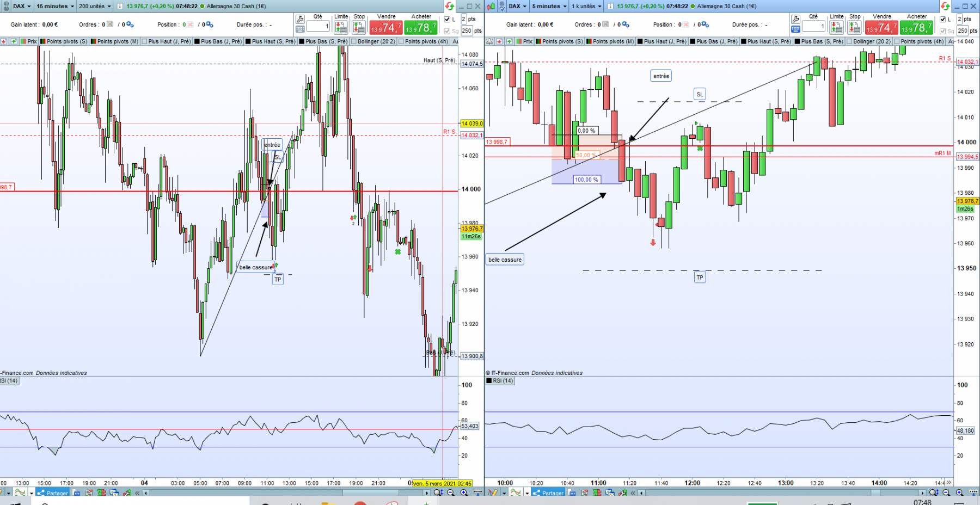Click the green Acheter price button on left chart
The width and height of the screenshot is (980, 505).
click(x=421, y=27)
